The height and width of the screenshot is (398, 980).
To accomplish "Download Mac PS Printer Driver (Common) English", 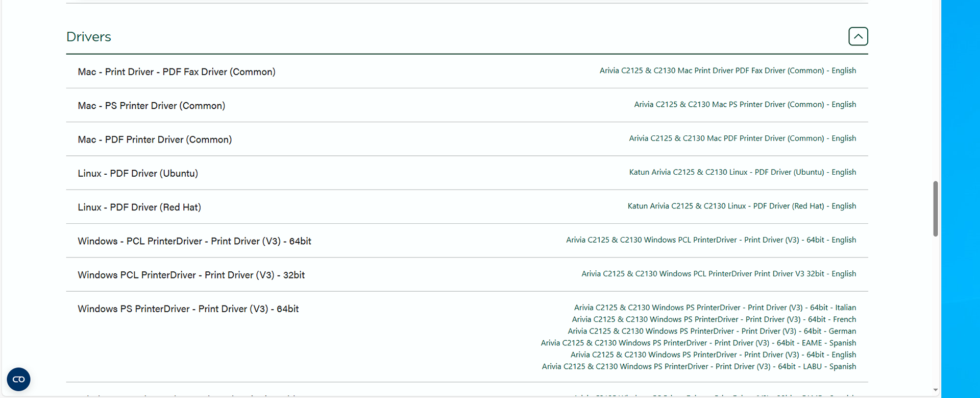I will 745,104.
